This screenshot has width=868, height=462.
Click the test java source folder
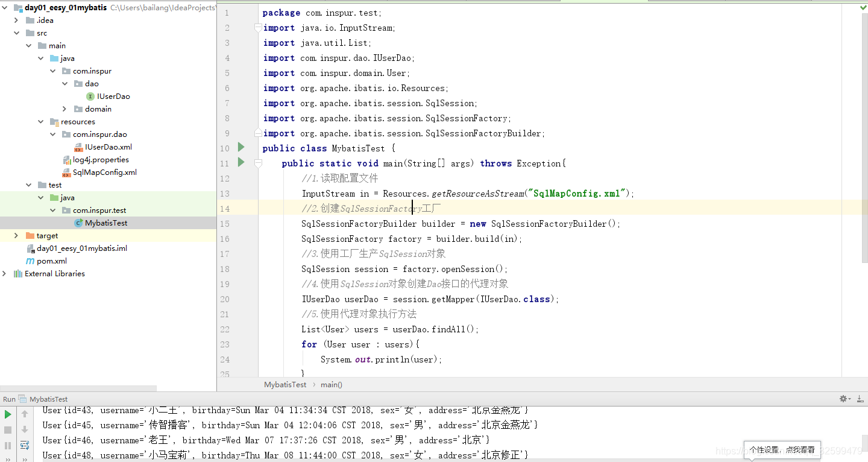click(61, 198)
